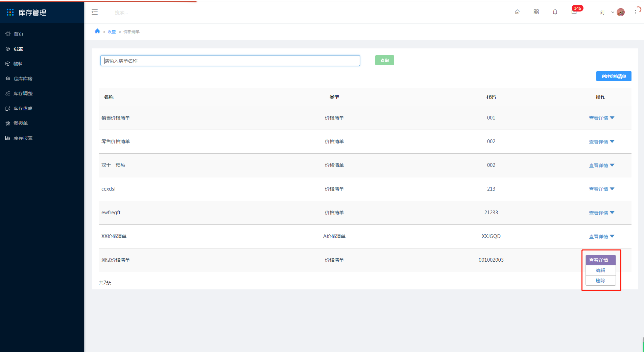
Task: Click the 库存报表 chart icon
Action: (8, 138)
